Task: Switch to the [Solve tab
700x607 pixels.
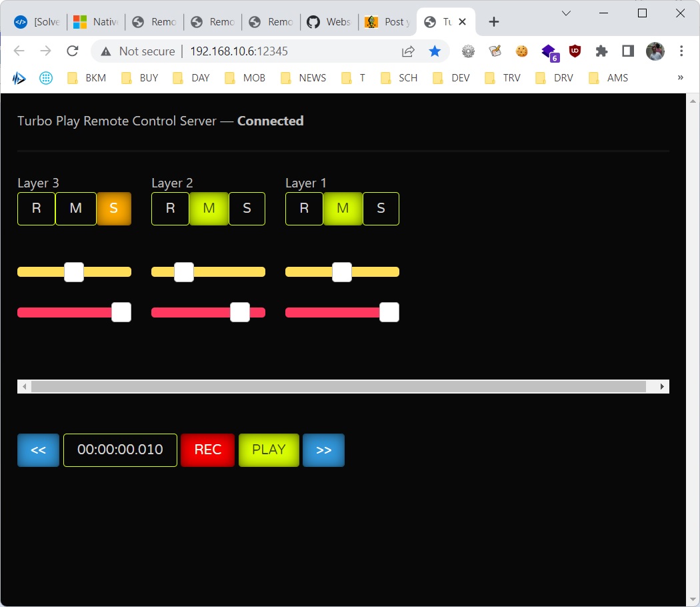Action: pyautogui.click(x=37, y=22)
